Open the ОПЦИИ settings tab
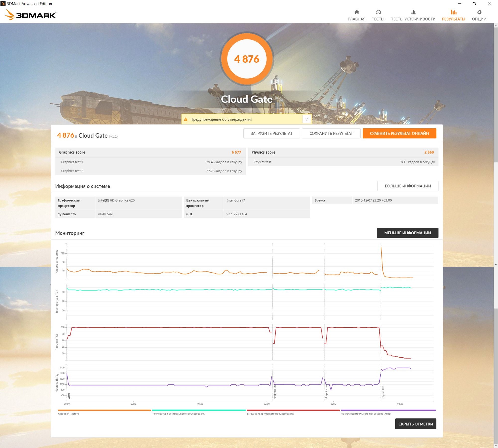This screenshot has height=448, width=498. click(479, 15)
